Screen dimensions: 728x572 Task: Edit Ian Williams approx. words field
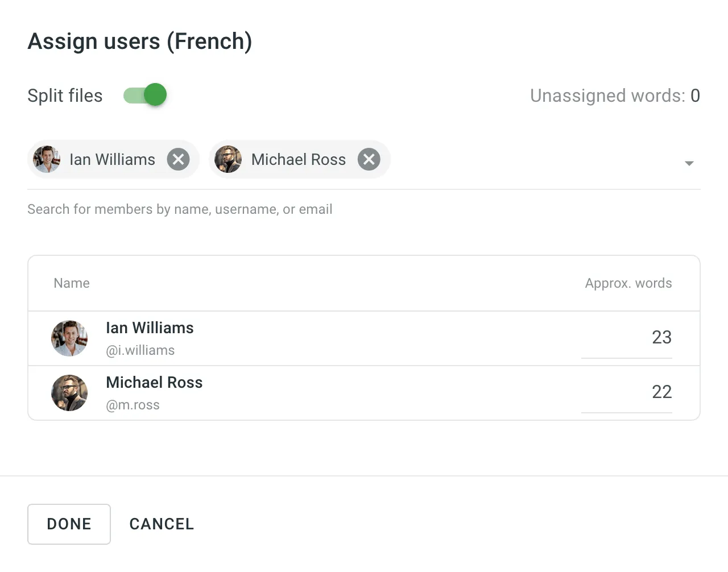[x=627, y=338]
